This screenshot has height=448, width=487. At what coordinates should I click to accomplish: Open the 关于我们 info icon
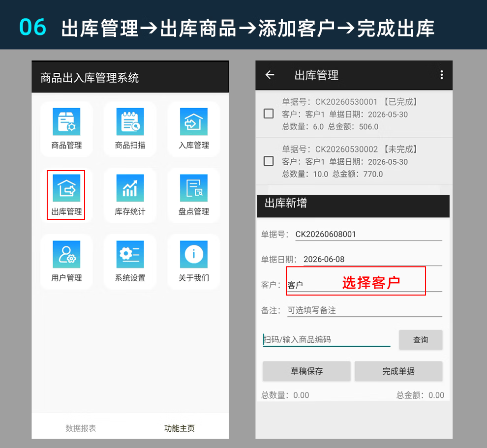194,254
